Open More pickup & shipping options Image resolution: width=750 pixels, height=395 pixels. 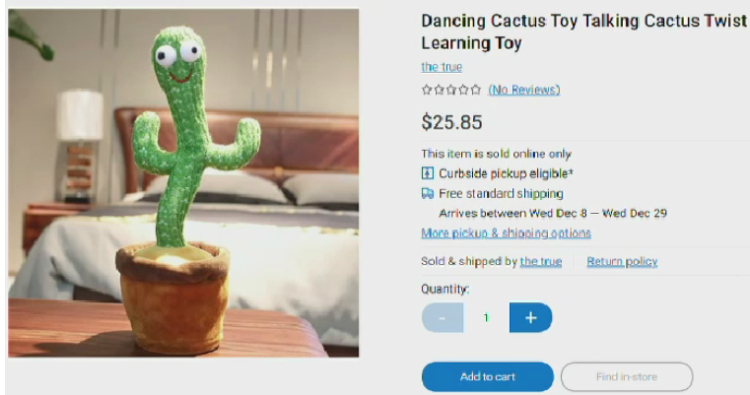pos(506,233)
